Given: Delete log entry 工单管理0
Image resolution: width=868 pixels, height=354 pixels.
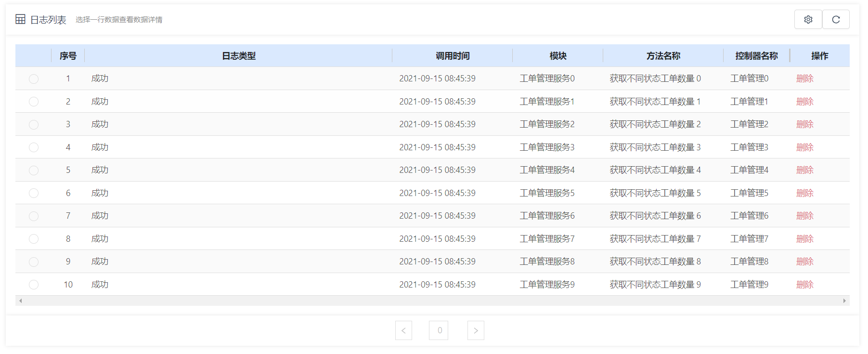Looking at the screenshot, I should [805, 79].
